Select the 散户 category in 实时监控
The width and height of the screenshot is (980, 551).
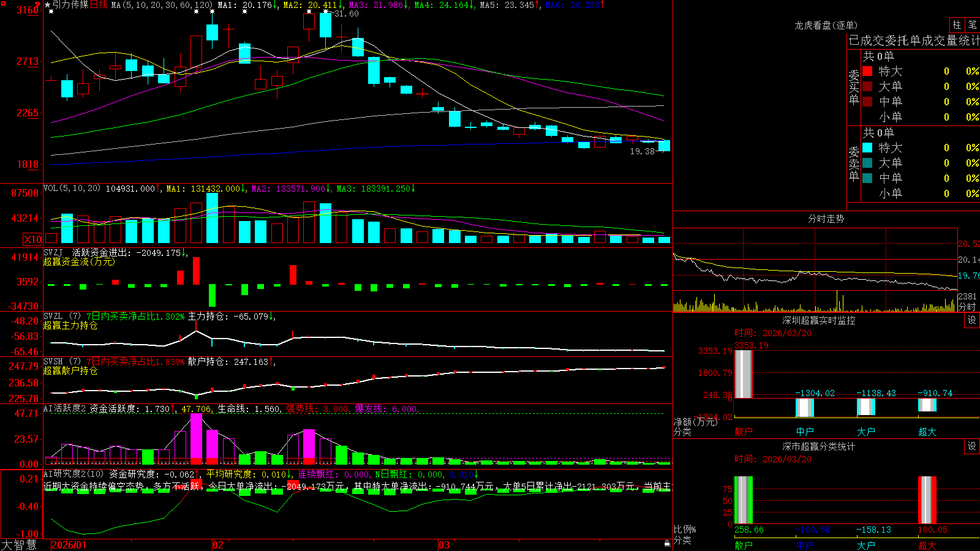744,432
